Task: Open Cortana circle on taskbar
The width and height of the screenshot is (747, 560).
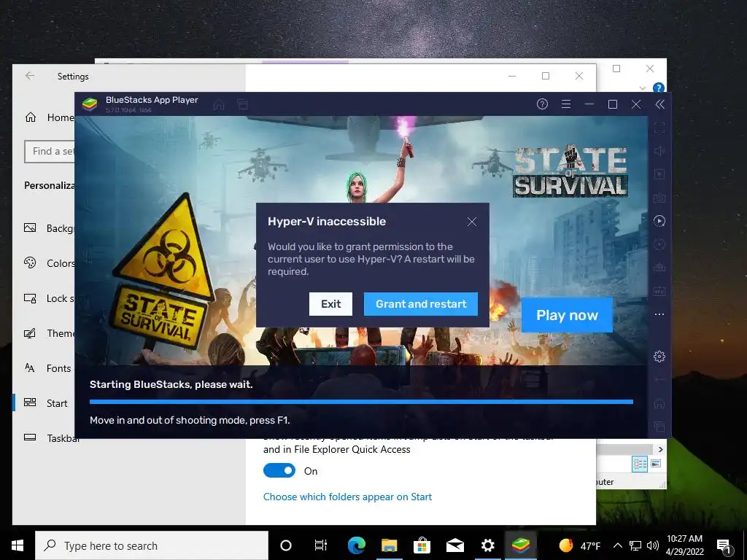Action: [x=286, y=545]
